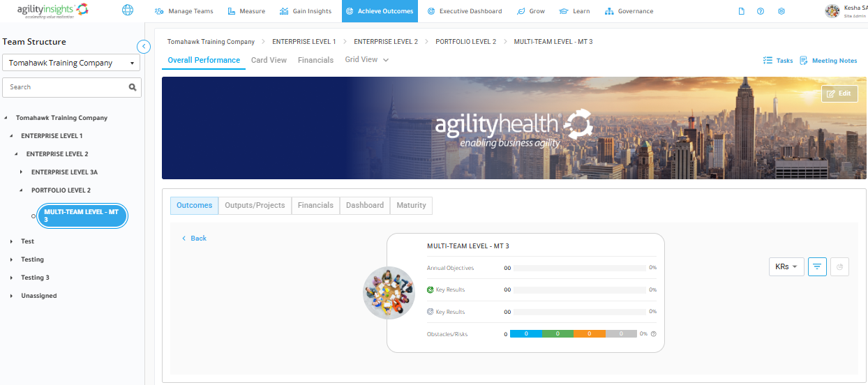Click PORTFOLIO LEVEL 2 breadcrumb

click(x=466, y=42)
